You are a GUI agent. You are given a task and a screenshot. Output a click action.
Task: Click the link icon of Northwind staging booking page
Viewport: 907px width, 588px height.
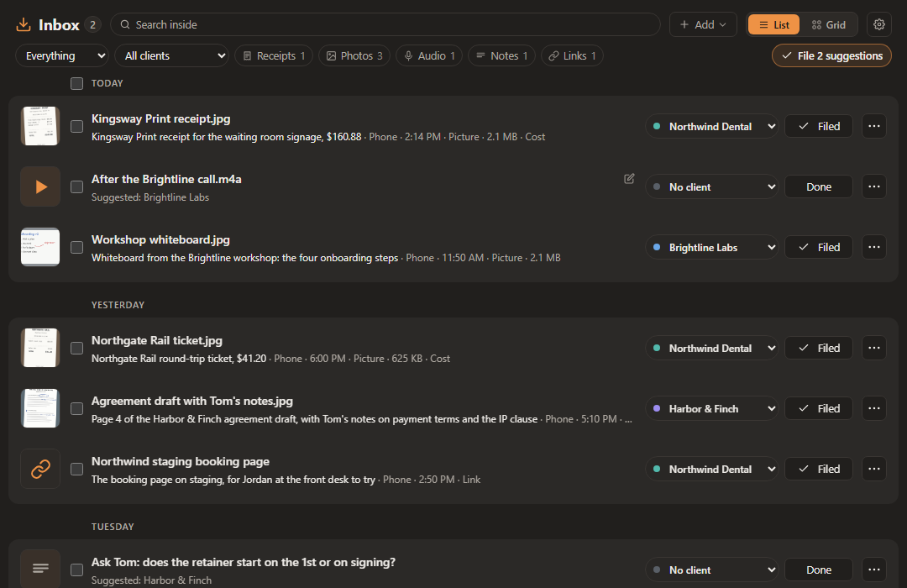[40, 469]
